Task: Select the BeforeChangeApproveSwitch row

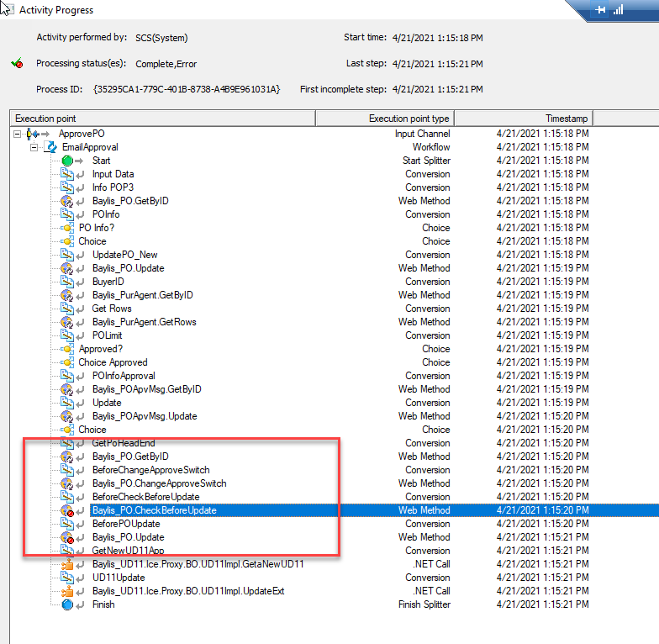Action: point(335,470)
